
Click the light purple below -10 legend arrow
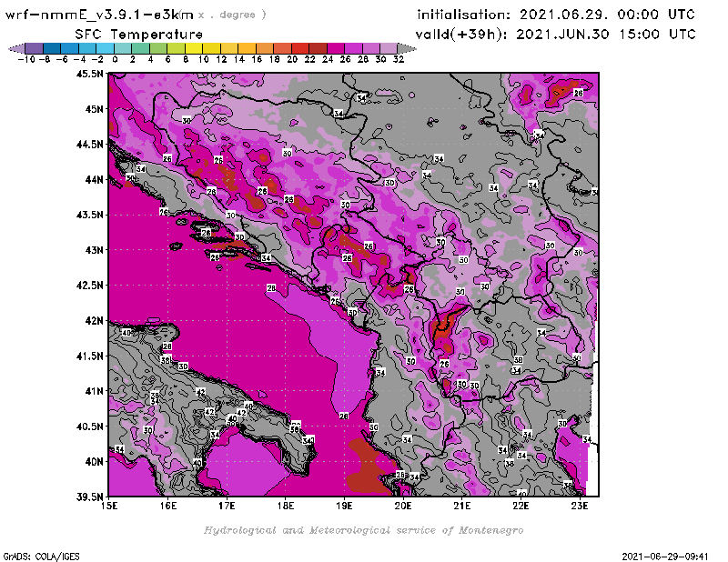(16, 49)
